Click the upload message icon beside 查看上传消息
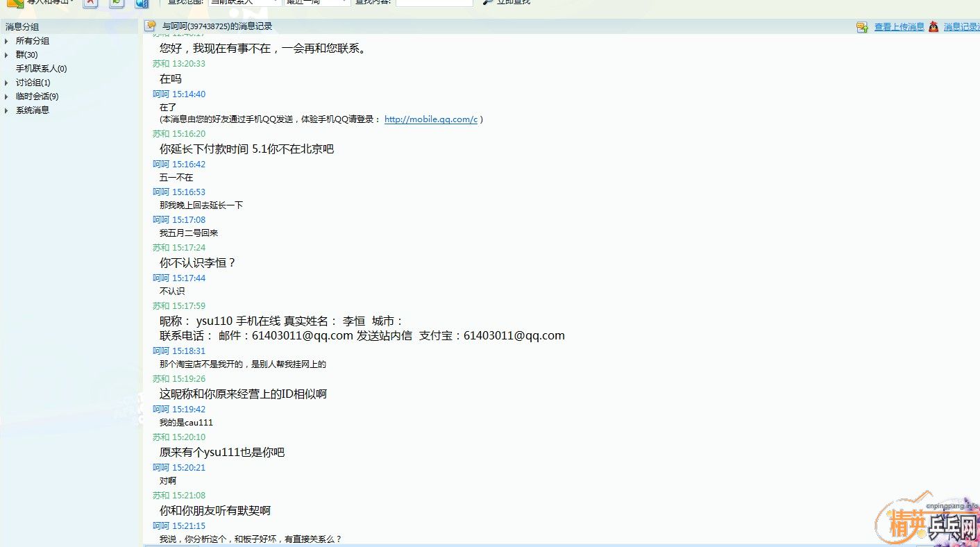This screenshot has height=547, width=980. [862, 27]
